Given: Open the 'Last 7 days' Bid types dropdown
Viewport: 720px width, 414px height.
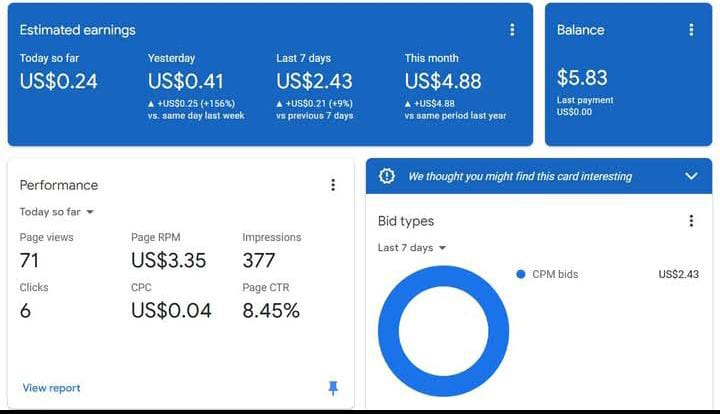Looking at the screenshot, I should (412, 248).
